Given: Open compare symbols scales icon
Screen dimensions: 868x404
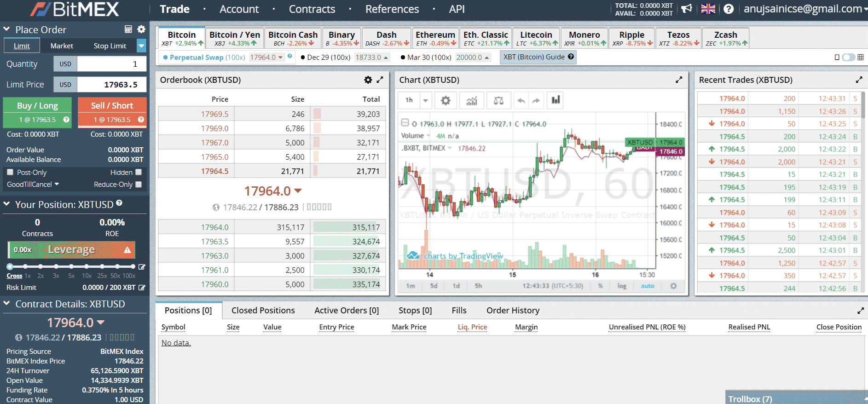Looking at the screenshot, I should [x=498, y=100].
